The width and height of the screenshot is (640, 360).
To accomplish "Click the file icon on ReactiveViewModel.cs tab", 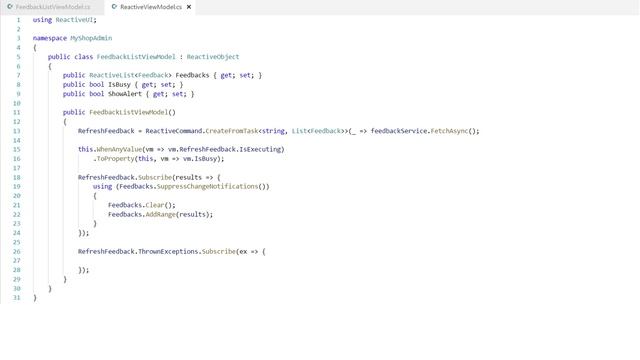I will (x=114, y=7).
